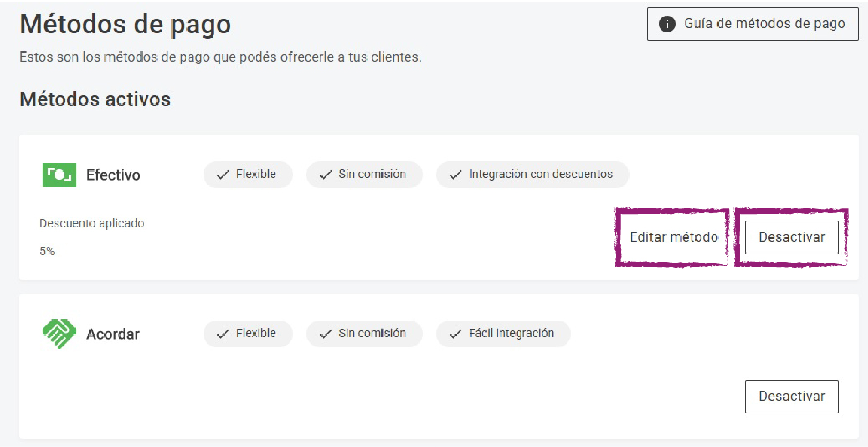Click the Sin comisión checkmark for Efectivo
868x447 pixels.
point(326,175)
